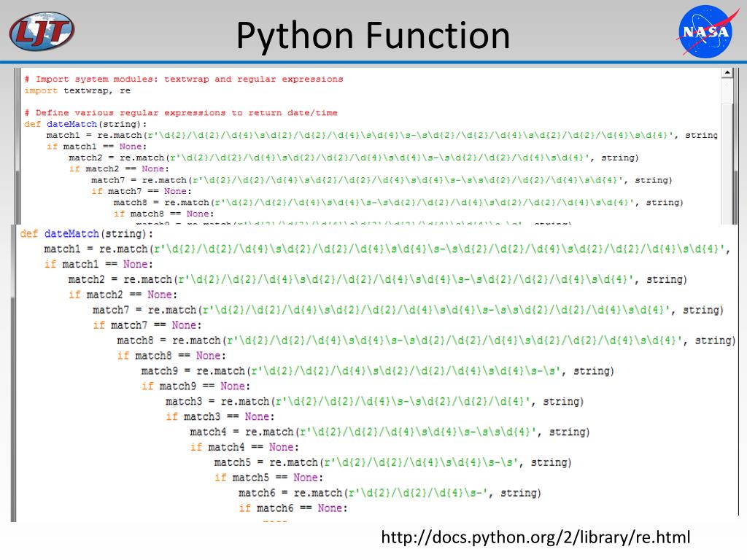Screen dimensions: 747x560
Task: Click 'if match2 == None:' in the enlarged code
Action: tap(123, 295)
